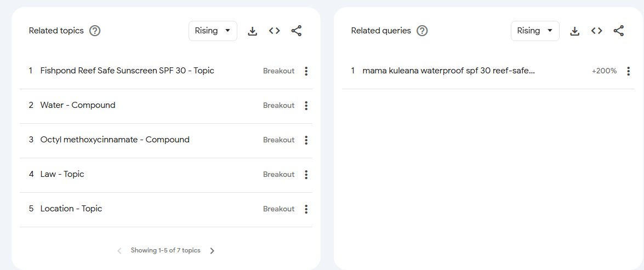644x270 pixels.
Task: Open Location - Topic result
Action: pos(71,209)
